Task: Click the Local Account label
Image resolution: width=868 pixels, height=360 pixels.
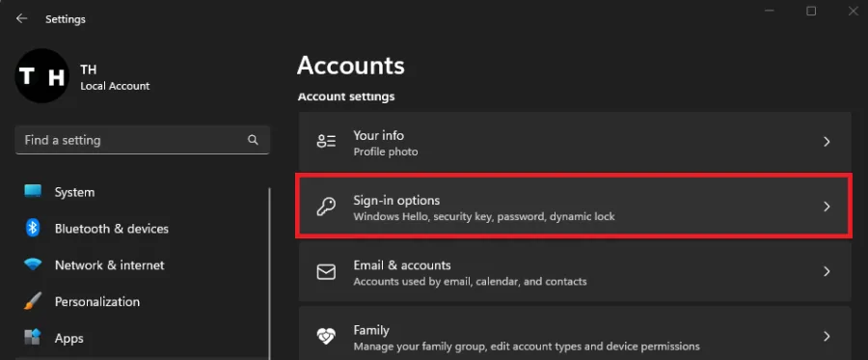Action: coord(115,86)
